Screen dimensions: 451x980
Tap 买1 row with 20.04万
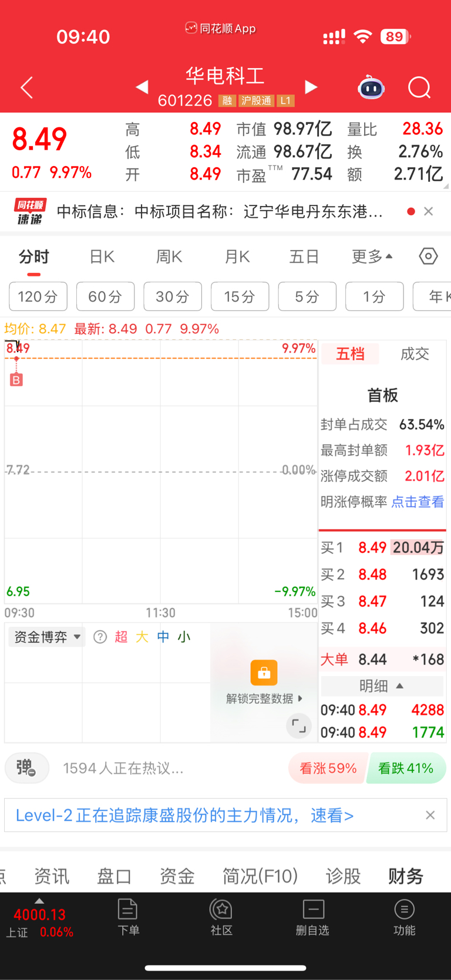pyautogui.click(x=382, y=548)
